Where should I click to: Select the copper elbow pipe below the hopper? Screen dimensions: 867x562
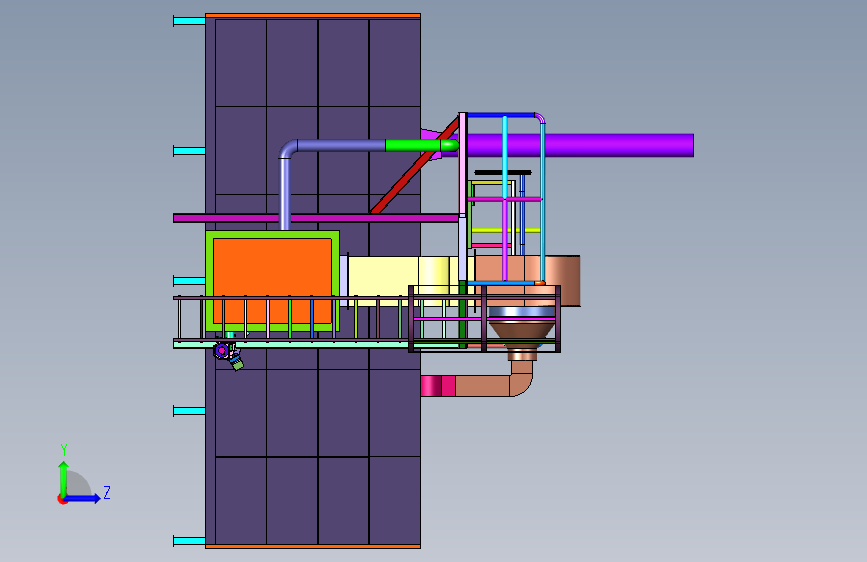click(x=522, y=385)
